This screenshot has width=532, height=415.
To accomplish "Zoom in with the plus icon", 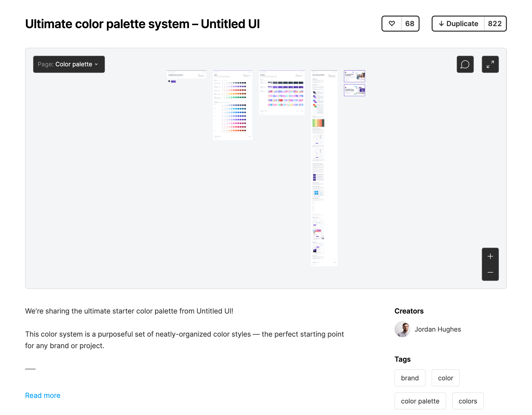I will coord(490,256).
